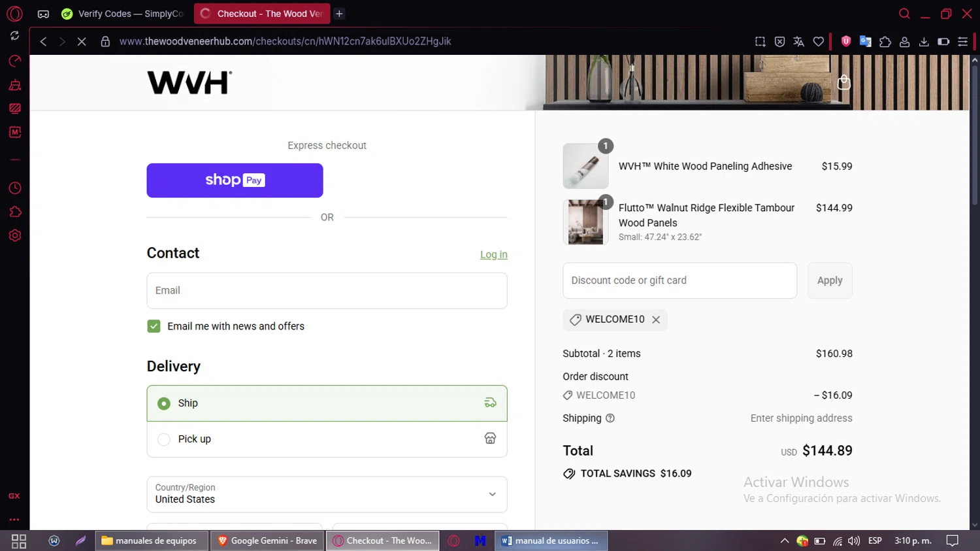Remove the WELCOME10 discount code
The height and width of the screenshot is (551, 980).
tap(656, 320)
